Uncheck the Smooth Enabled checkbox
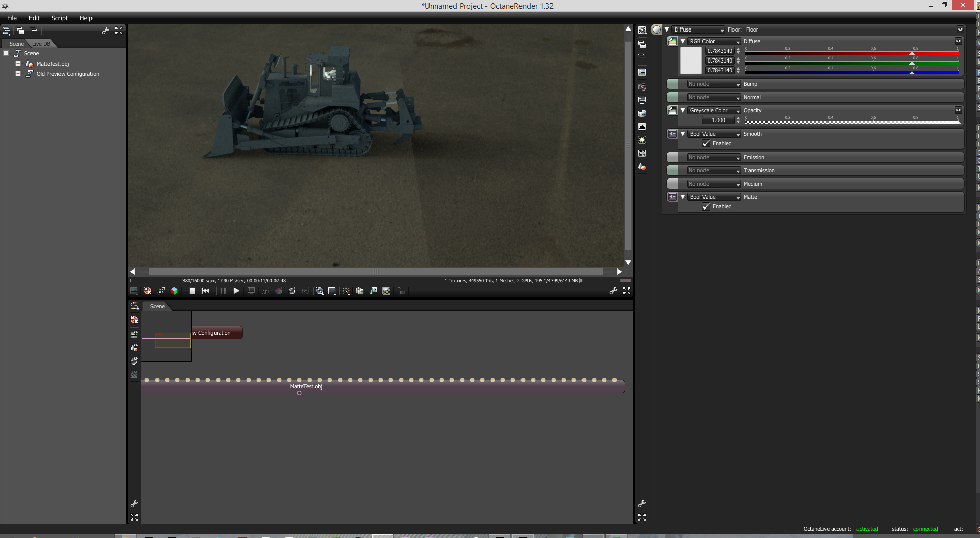The width and height of the screenshot is (980, 538). click(706, 144)
